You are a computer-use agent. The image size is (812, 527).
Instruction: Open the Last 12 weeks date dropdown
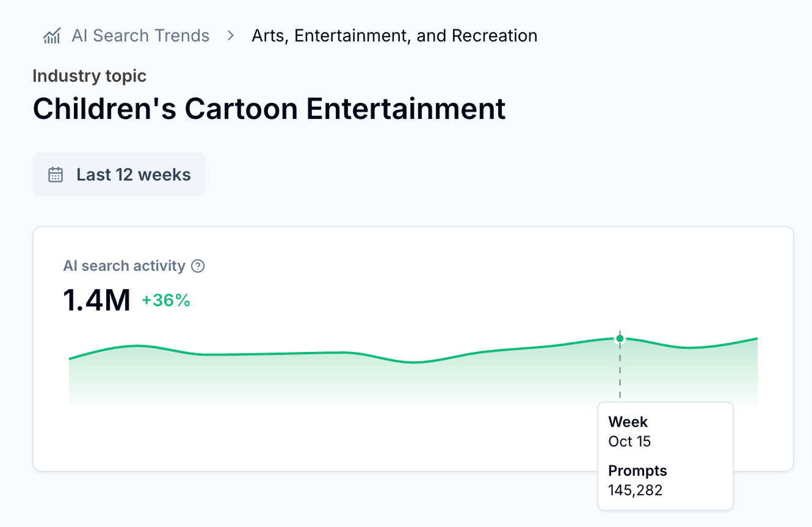coord(119,175)
